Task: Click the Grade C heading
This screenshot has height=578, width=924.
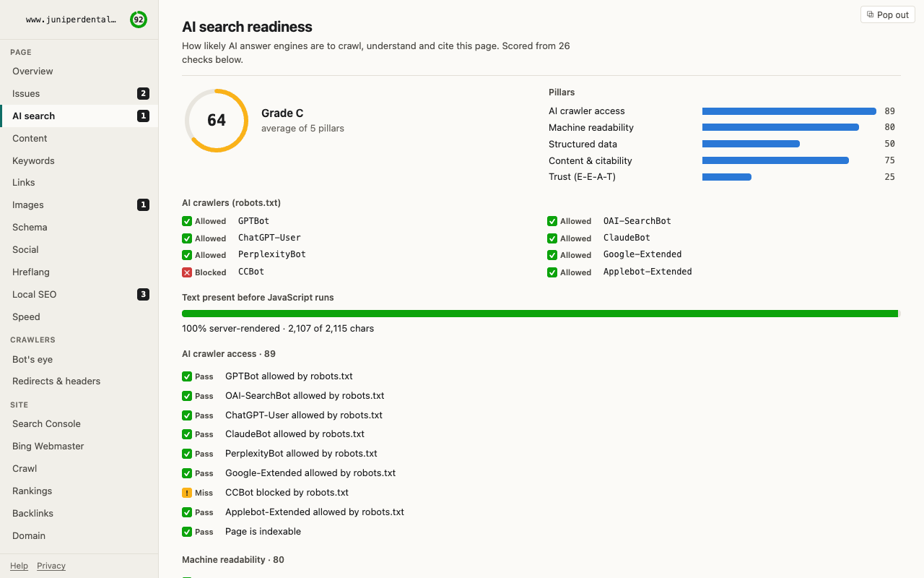Action: point(282,113)
